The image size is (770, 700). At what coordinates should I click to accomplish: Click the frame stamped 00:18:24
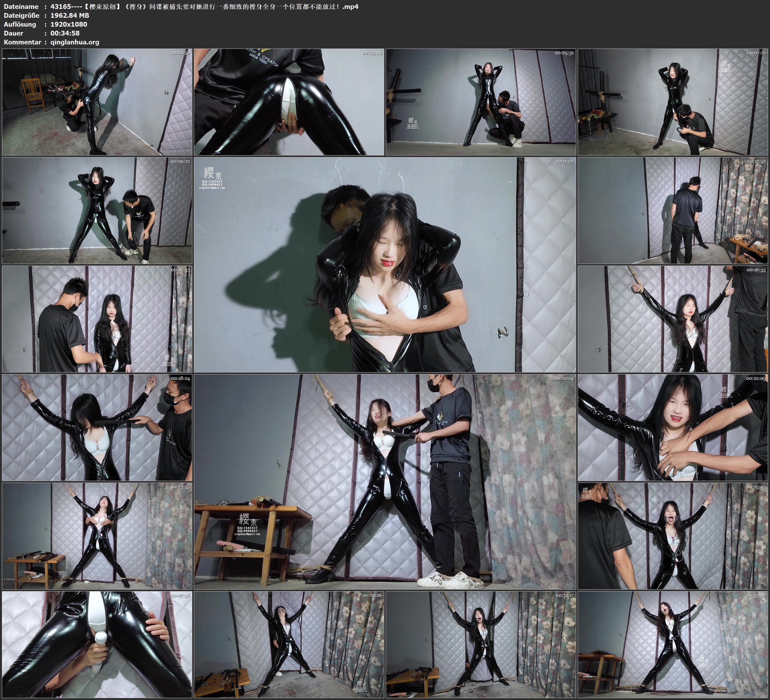[x=97, y=427]
